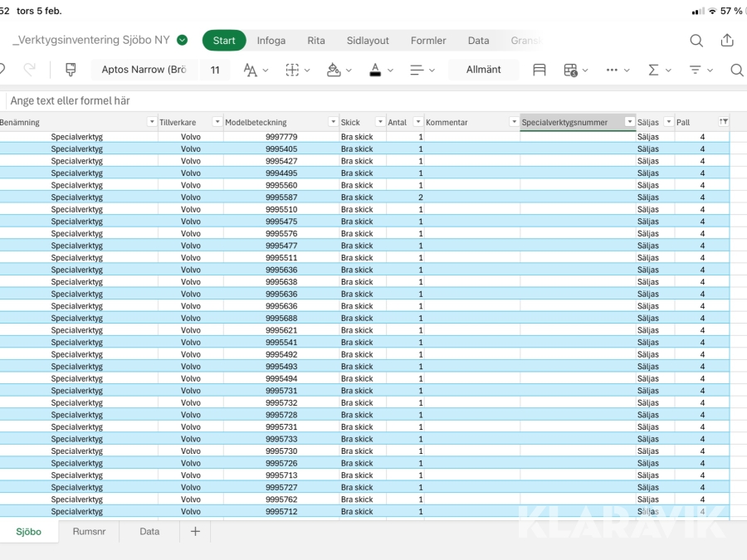747x560 pixels.
Task: Select the Aptos Narrow font name box
Action: point(144,70)
